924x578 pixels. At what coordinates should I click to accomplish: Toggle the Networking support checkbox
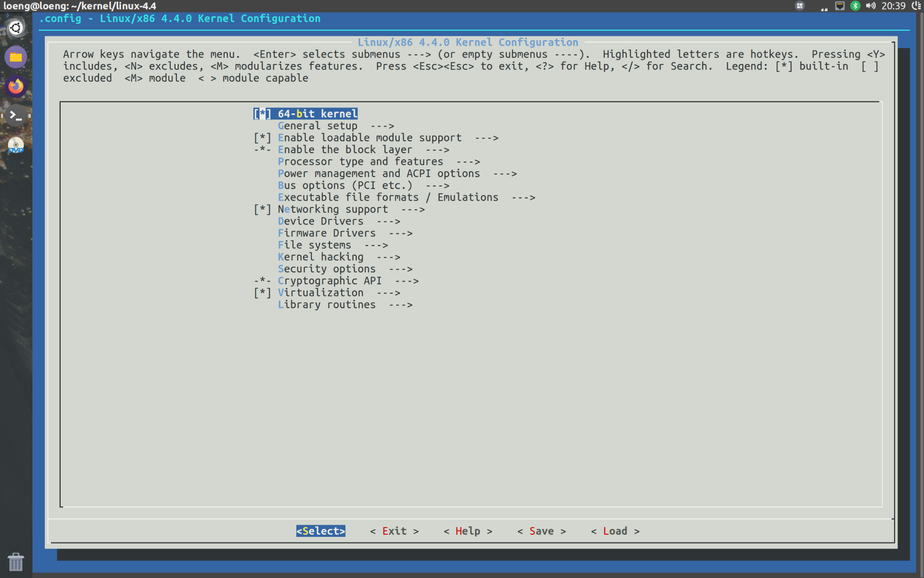click(262, 209)
